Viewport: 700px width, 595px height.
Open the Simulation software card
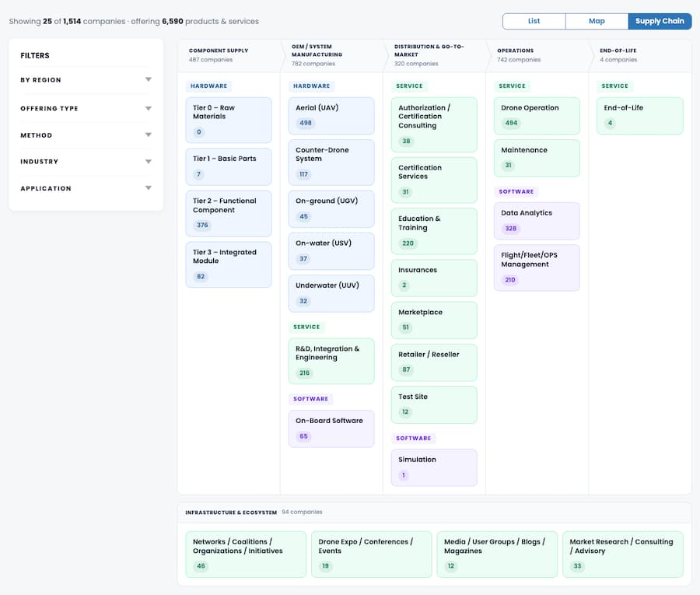(434, 467)
